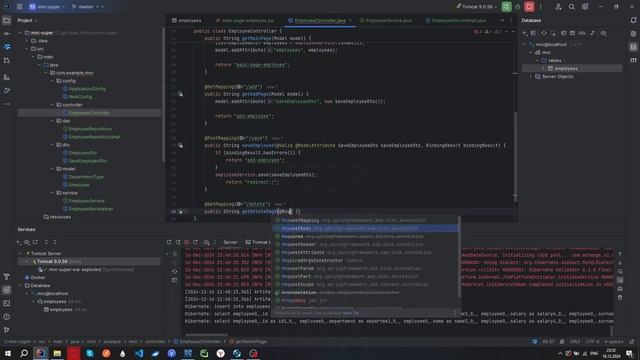Switch to the EmployeeService.java tab
640x360 pixels.
(386, 20)
